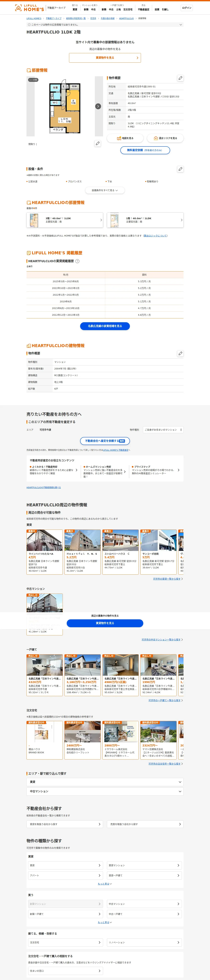The width and height of the screenshot is (210, 980).
Task: Open the 賃貸一戸建て property type link
Action: point(144,875)
